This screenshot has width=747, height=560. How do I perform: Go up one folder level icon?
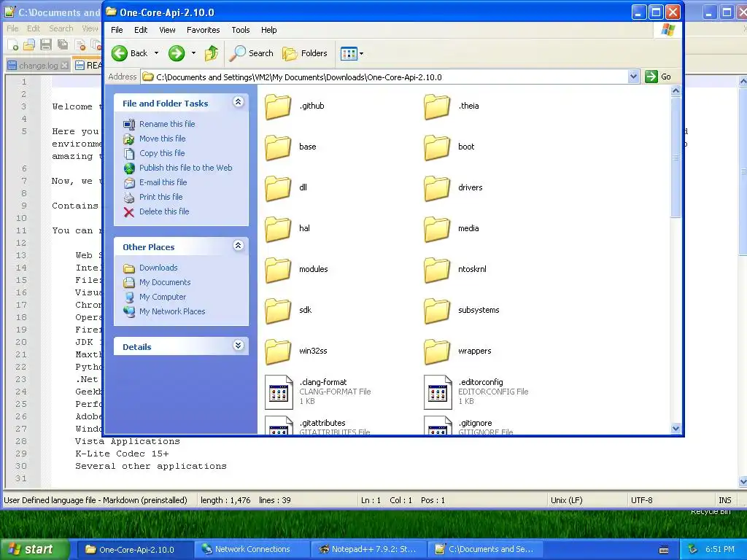pos(212,53)
